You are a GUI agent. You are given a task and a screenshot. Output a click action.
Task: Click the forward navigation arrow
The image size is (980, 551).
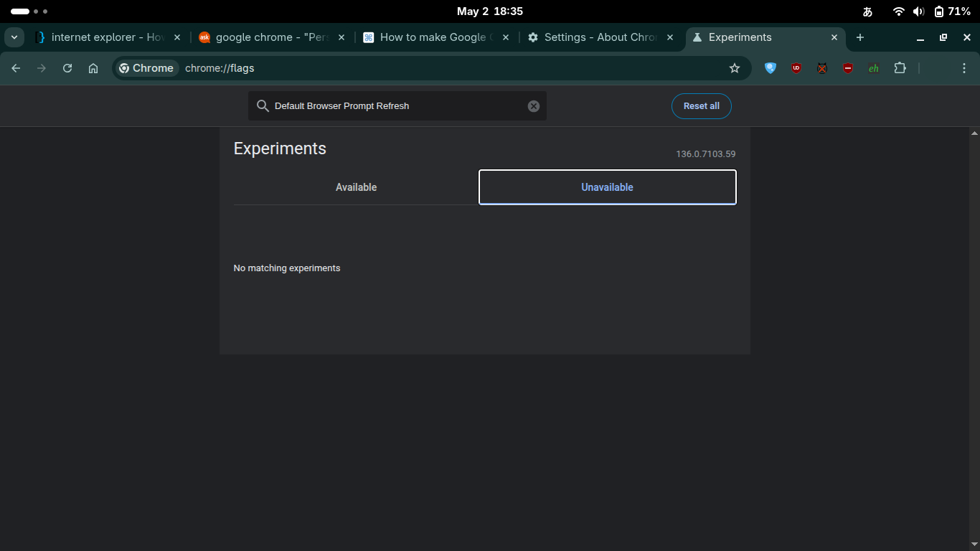click(x=42, y=68)
